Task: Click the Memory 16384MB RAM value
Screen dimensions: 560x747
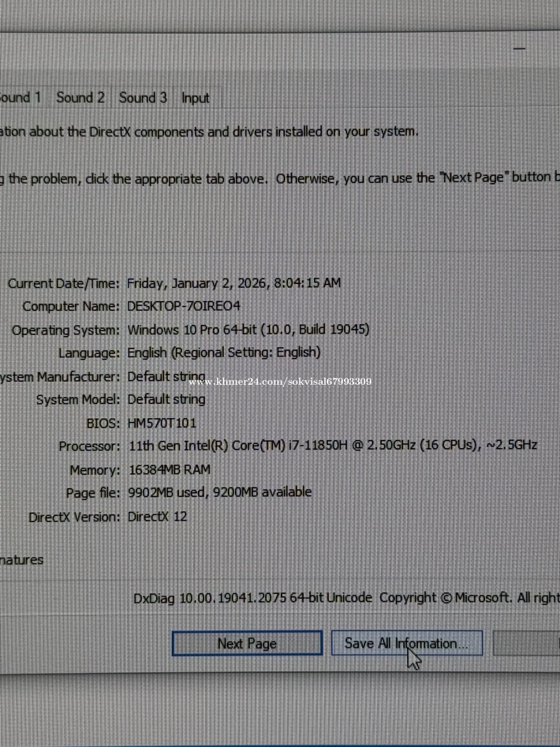Action: pos(169,470)
